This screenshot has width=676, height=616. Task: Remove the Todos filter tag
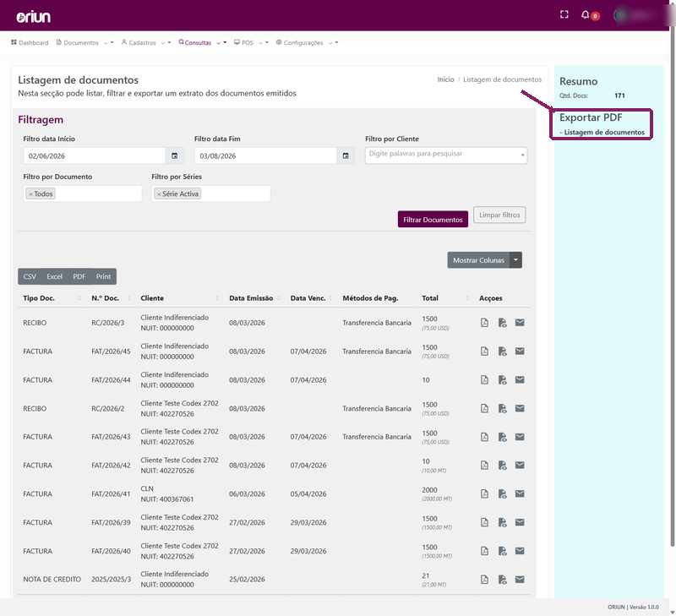pos(30,194)
